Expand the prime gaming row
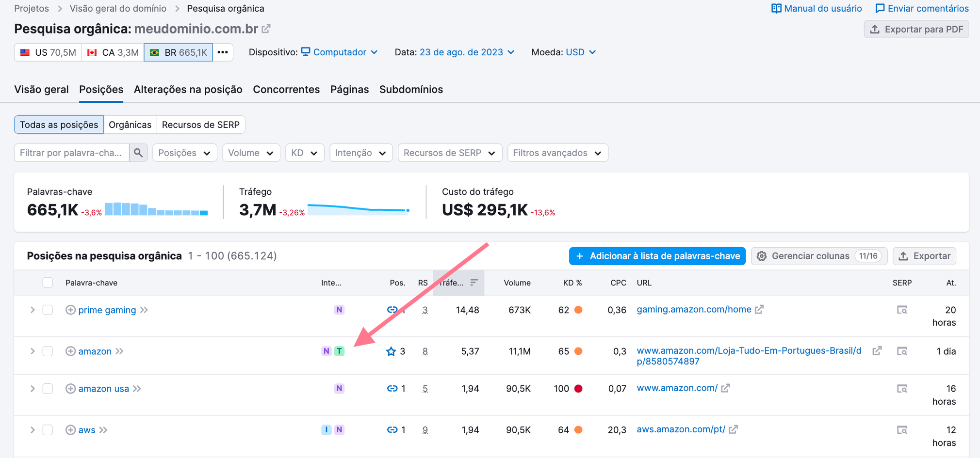 pos(33,310)
